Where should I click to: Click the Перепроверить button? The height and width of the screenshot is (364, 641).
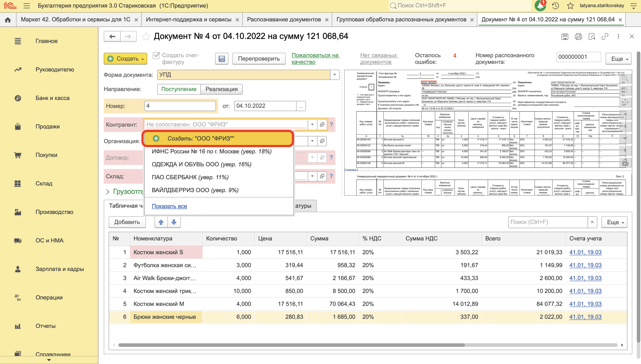pos(259,59)
